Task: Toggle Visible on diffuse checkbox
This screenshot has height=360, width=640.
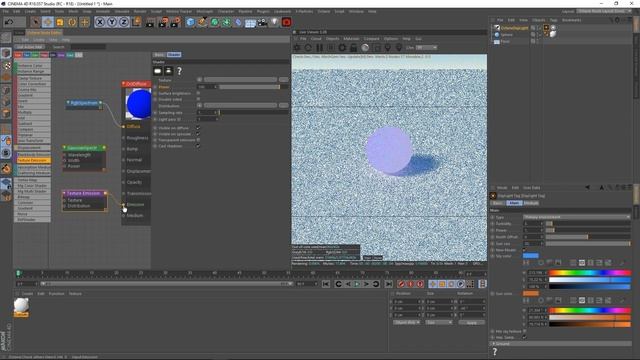Action: pos(198,128)
